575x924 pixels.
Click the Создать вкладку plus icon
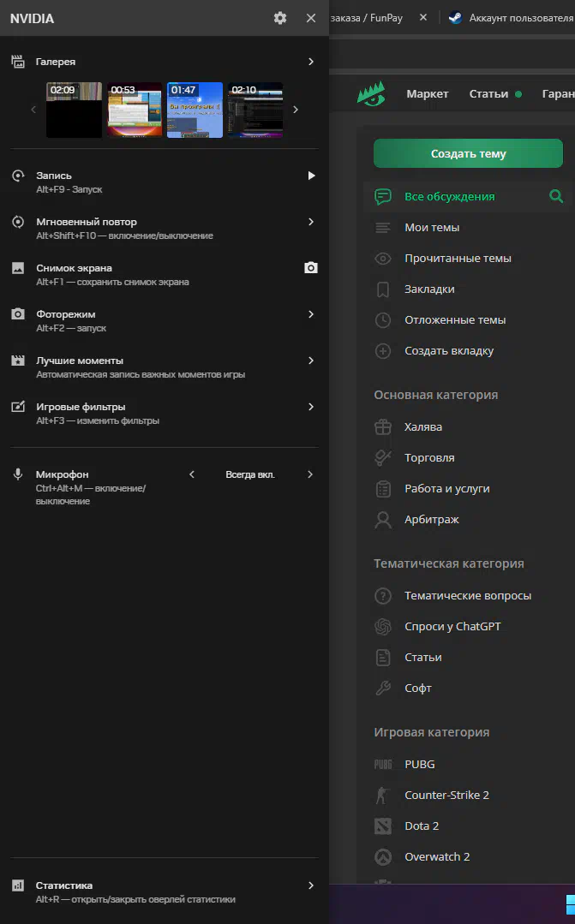pos(383,350)
